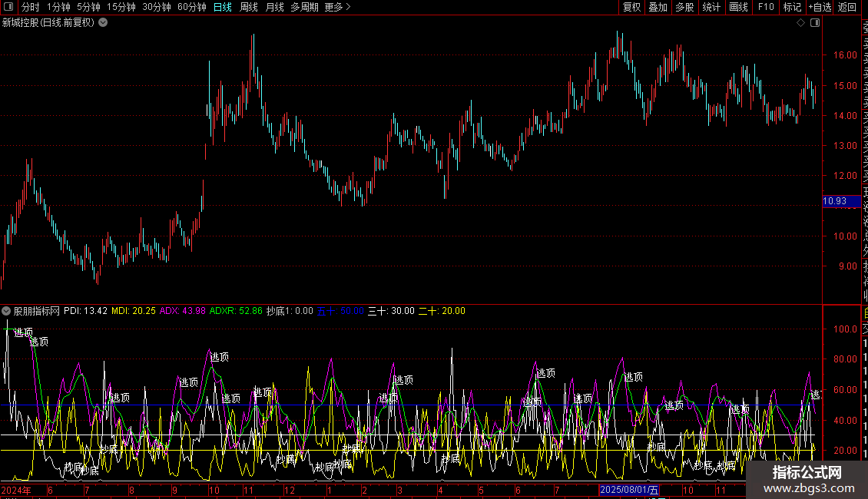This screenshot has height=499, width=868.
Task: Open F10 company info
Action: coord(766,7)
